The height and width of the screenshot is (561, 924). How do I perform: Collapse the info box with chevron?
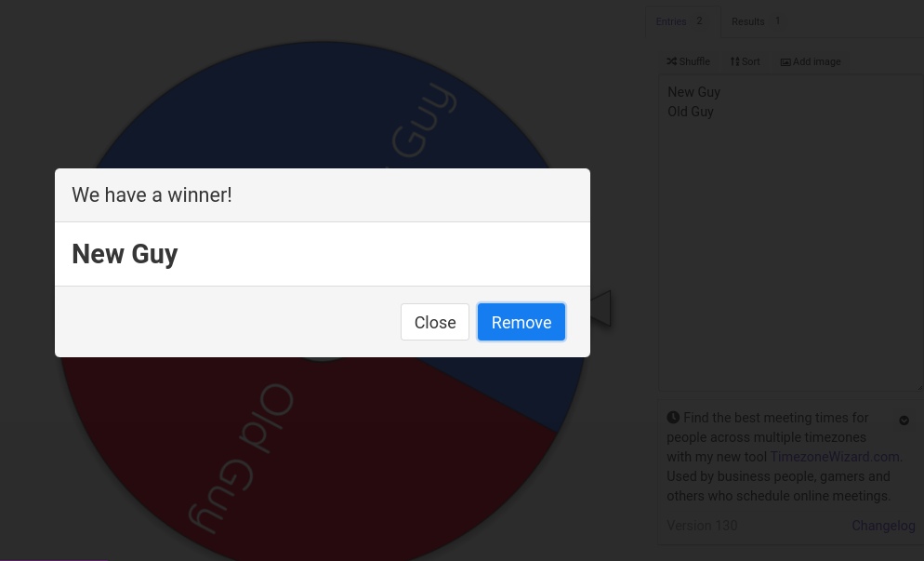point(904,421)
